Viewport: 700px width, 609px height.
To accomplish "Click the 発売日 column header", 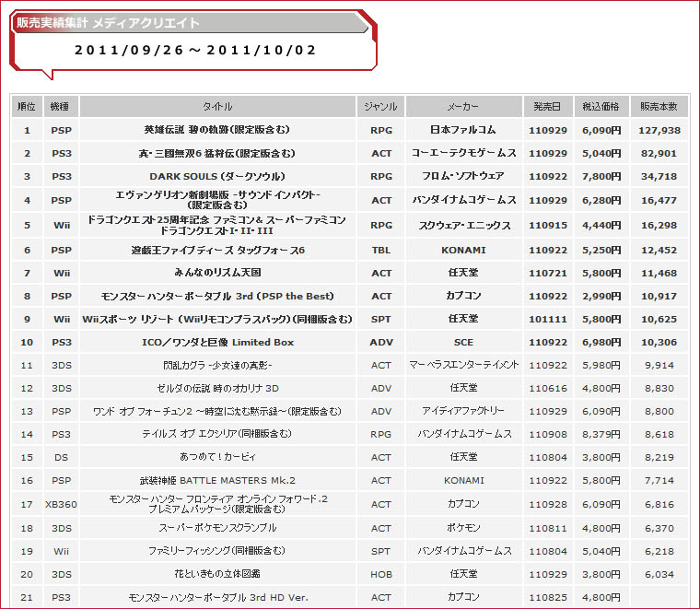I will 548,106.
